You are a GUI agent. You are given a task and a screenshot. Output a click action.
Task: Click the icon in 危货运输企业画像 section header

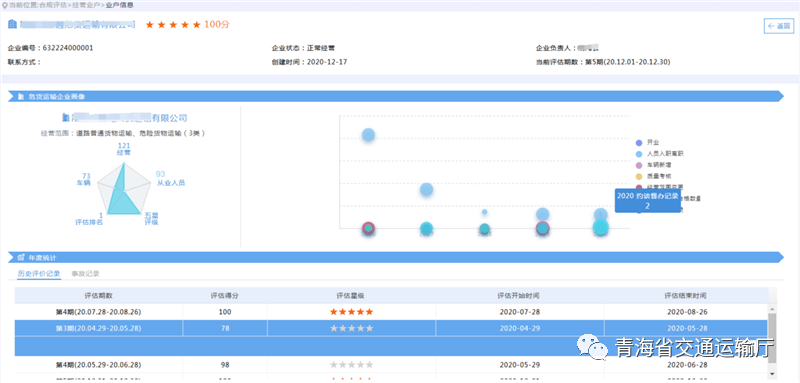(21, 96)
